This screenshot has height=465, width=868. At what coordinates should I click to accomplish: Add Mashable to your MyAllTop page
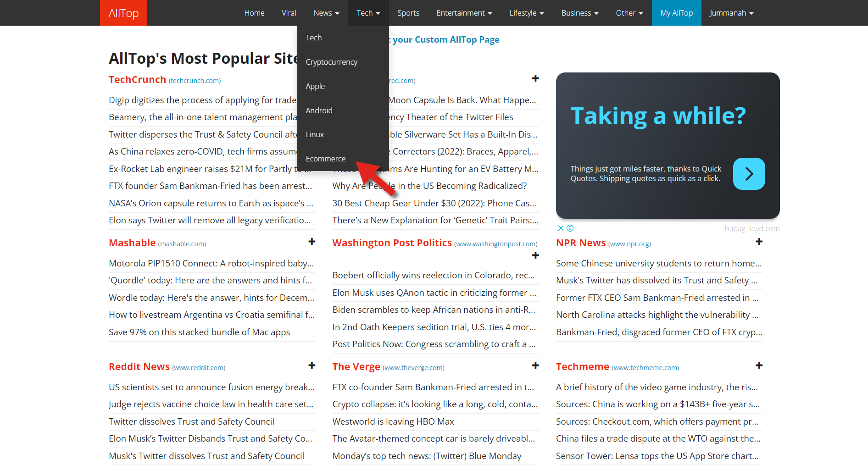tap(312, 242)
